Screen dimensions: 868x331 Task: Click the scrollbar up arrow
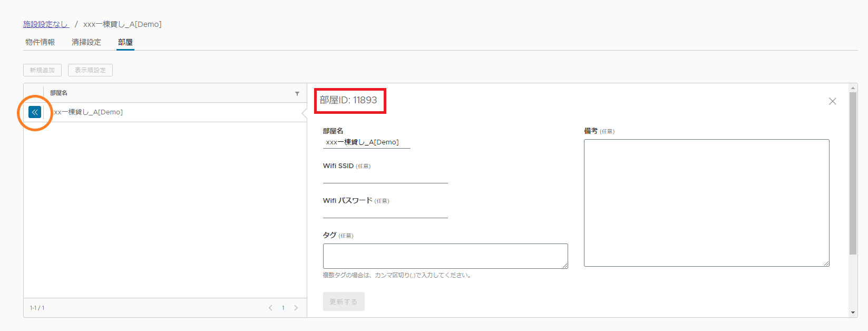(853, 89)
